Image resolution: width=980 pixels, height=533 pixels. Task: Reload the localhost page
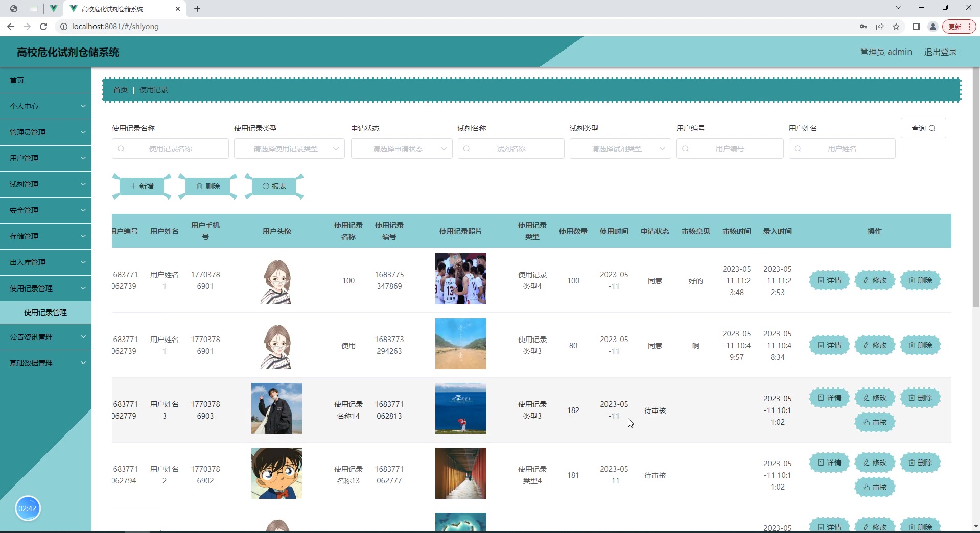43,27
